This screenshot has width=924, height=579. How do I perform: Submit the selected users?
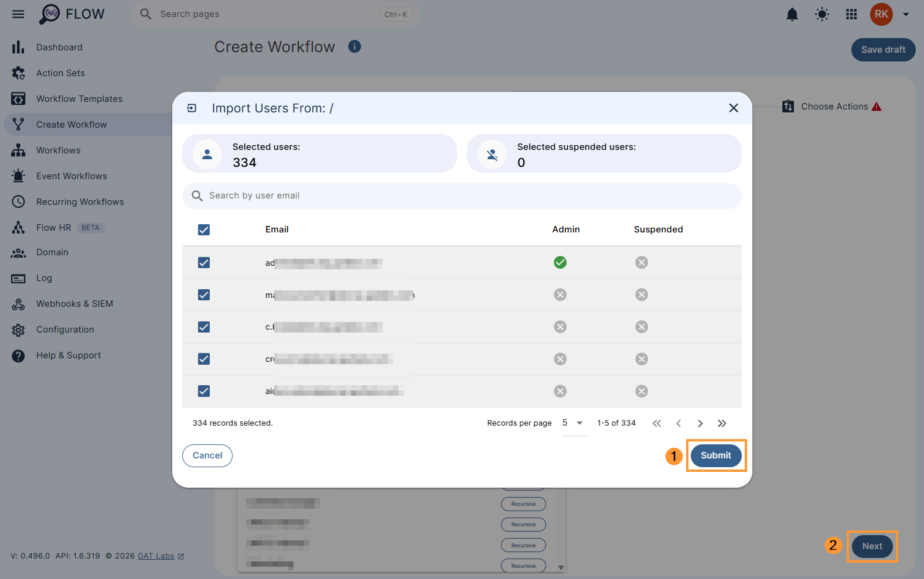coord(716,455)
